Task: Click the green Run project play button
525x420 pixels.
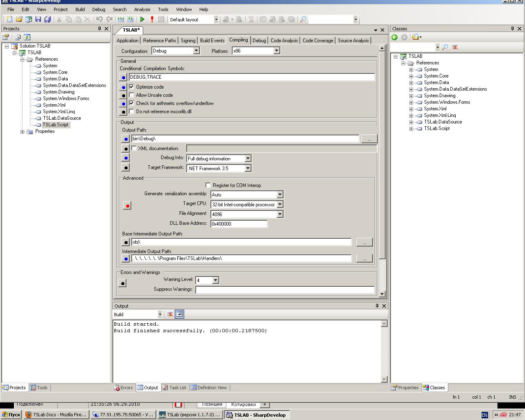Action: pyautogui.click(x=142, y=19)
